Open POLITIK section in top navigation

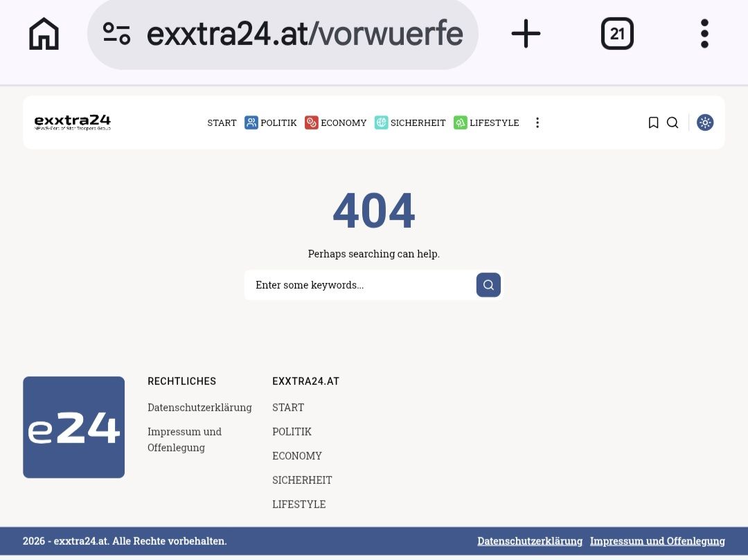point(271,123)
